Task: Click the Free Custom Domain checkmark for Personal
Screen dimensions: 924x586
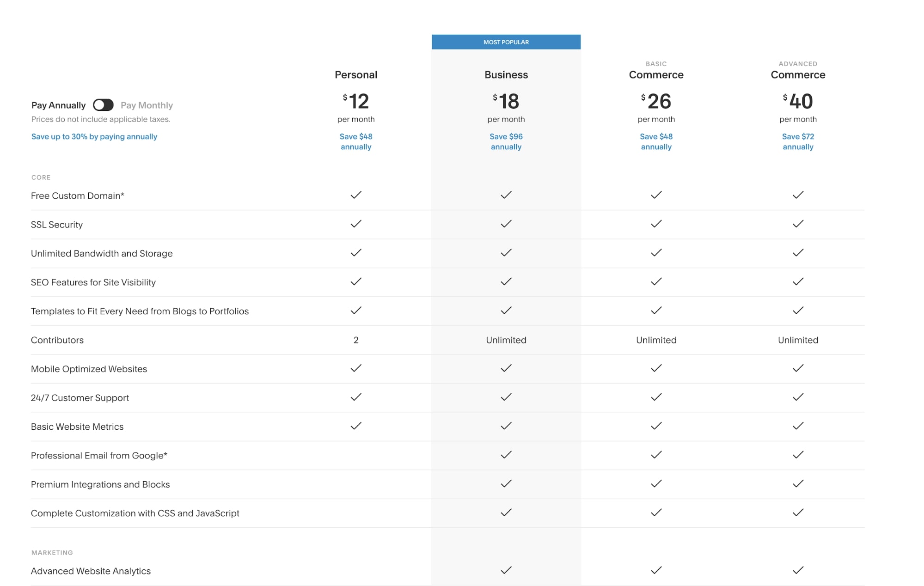Action: 356,195
